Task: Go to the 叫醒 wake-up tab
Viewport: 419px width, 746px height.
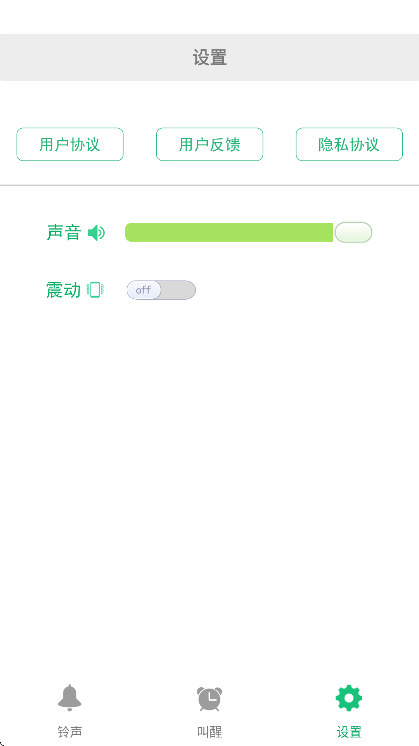Action: 209,731
